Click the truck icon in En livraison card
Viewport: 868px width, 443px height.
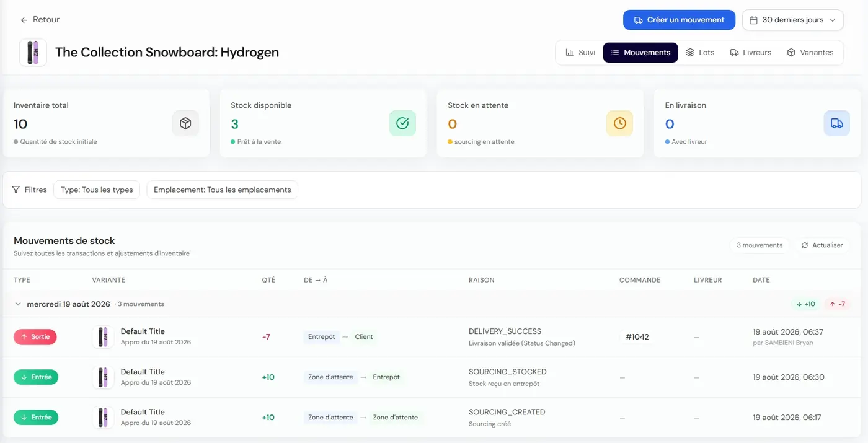[836, 123]
